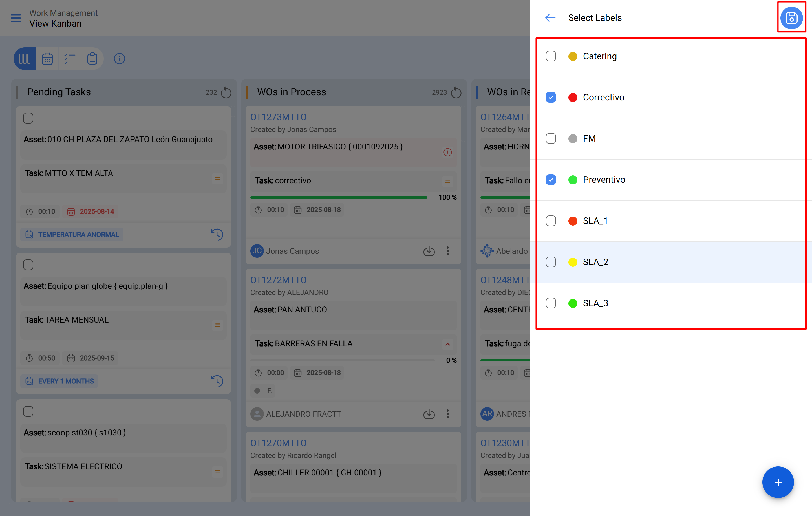
Task: Expand priority chevron on BARRERAS EN FALLA task
Action: coord(447,344)
